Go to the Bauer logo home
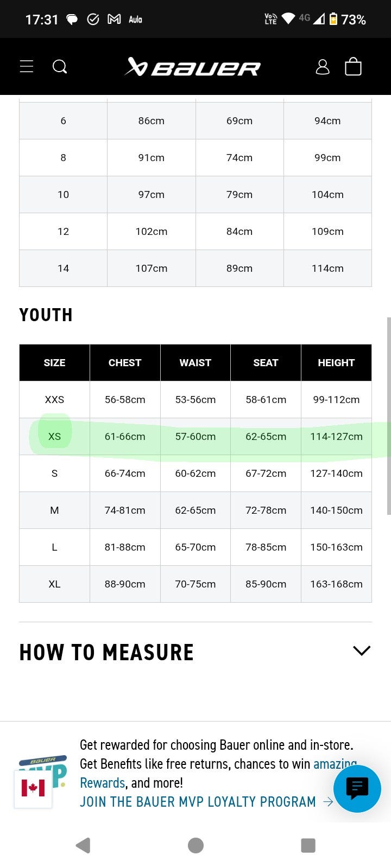Viewport: 391px width, 868px height. pos(193,67)
